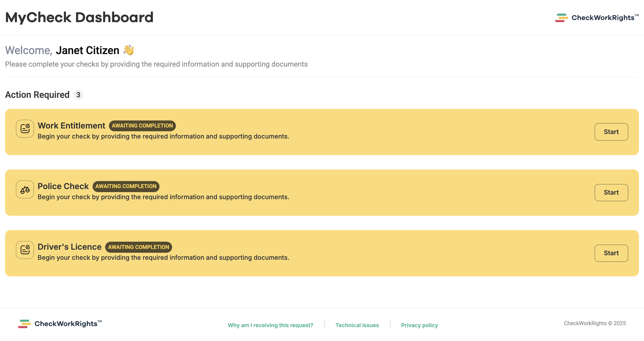Image resolution: width=644 pixels, height=341 pixels.
Task: Start the Driver's Licence check
Action: click(611, 253)
